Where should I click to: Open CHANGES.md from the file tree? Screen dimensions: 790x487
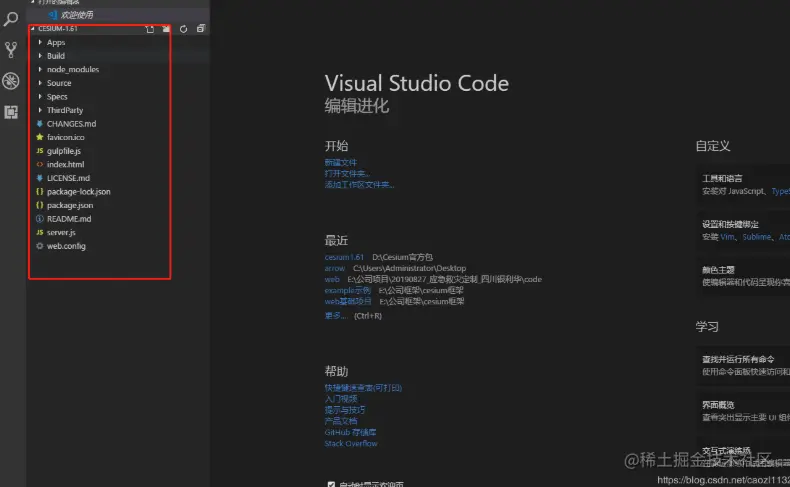(x=71, y=123)
